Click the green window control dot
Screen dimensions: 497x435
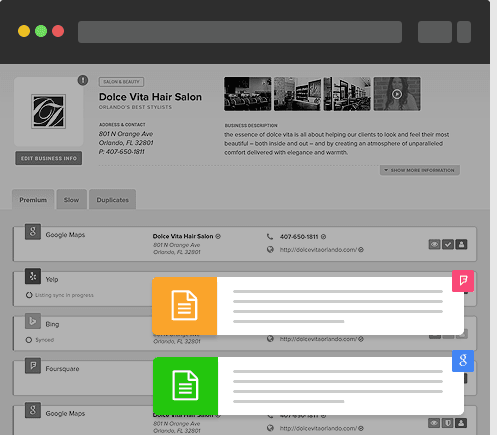[41, 31]
